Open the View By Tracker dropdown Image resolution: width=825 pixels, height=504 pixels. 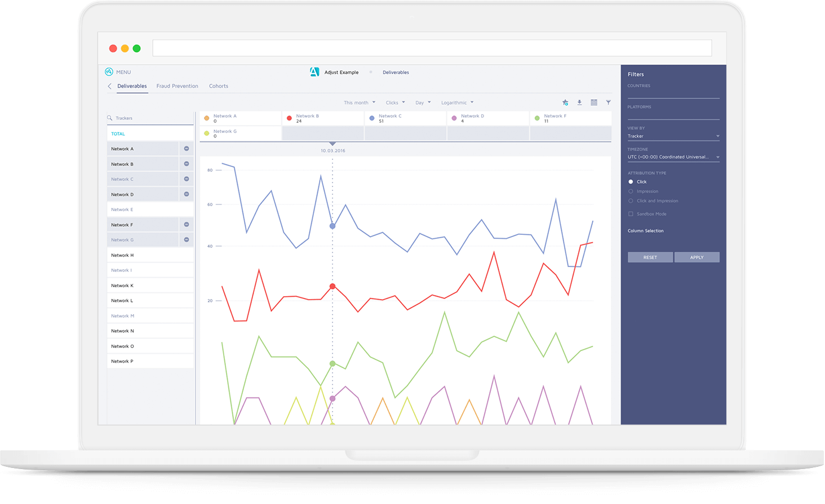pyautogui.click(x=673, y=136)
